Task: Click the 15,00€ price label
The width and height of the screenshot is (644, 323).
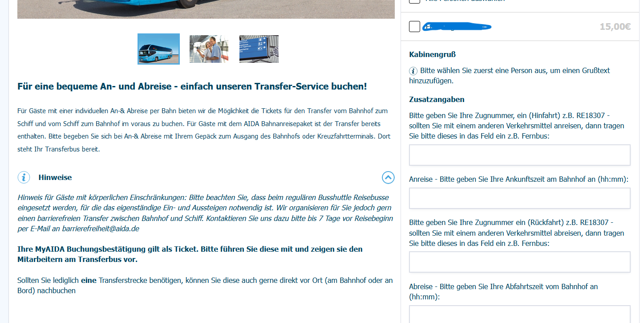Action: 615,27
